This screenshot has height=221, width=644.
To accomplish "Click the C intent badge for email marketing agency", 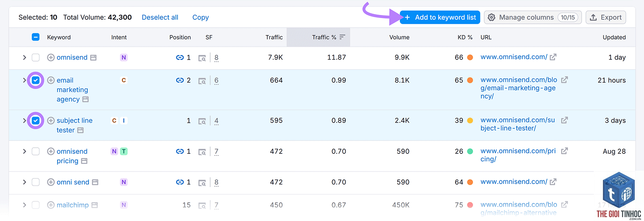I will (x=124, y=80).
